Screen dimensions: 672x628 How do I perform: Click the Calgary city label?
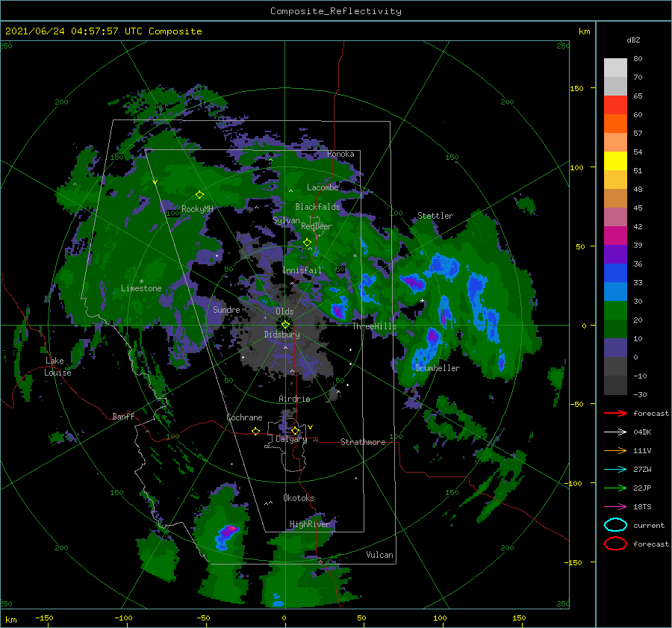coord(291,439)
